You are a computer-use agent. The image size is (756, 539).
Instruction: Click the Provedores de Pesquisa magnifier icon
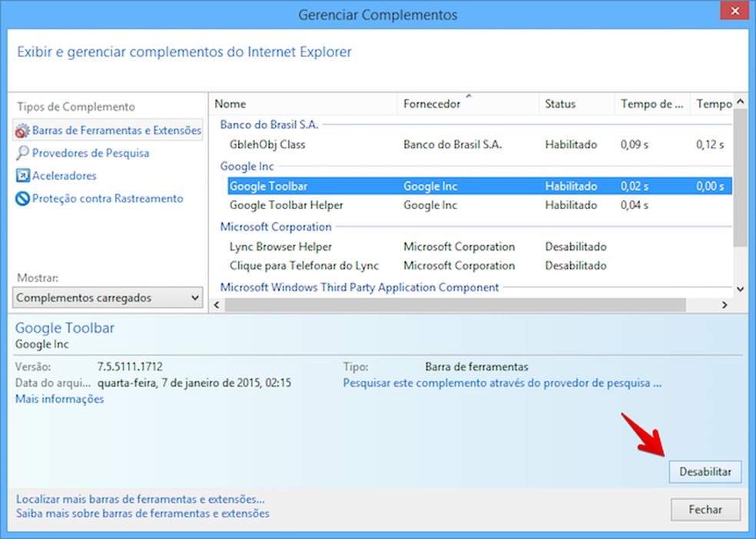click(x=22, y=153)
